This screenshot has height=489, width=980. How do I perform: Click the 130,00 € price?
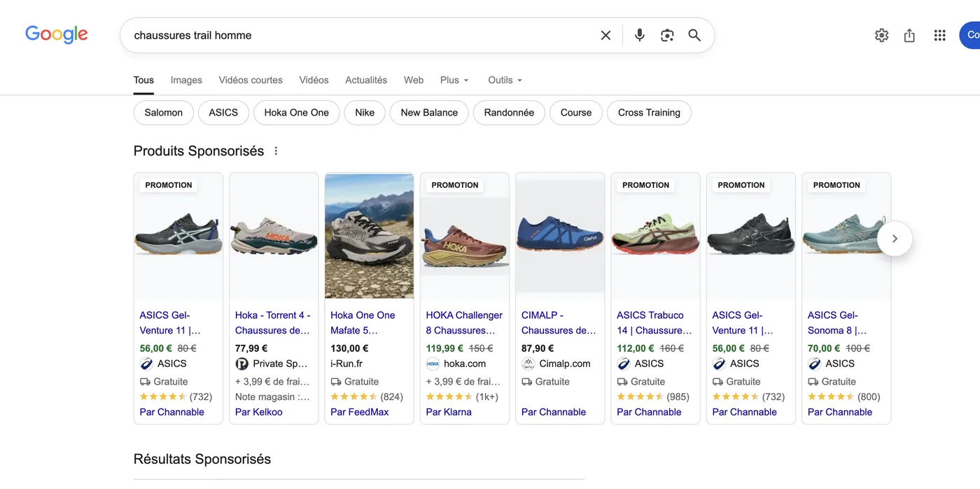click(x=349, y=348)
